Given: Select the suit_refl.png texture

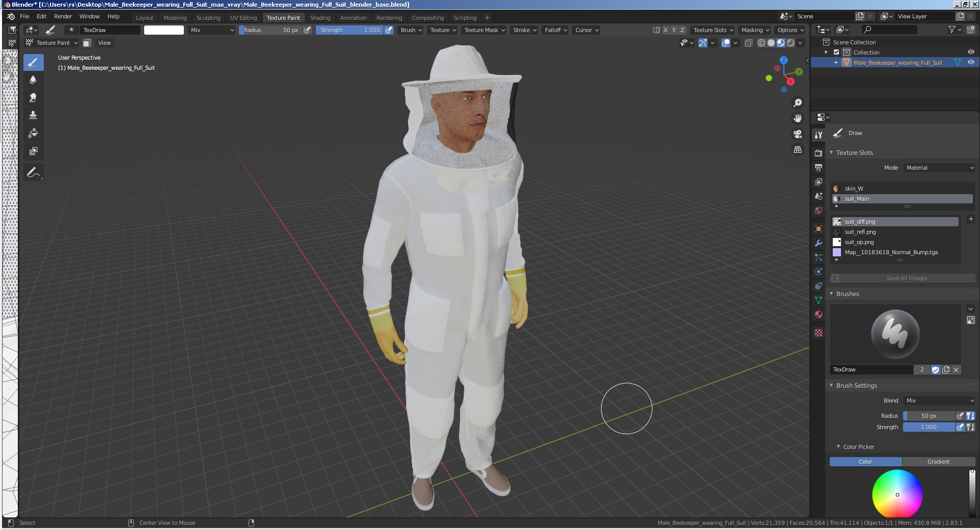Looking at the screenshot, I should click(895, 232).
